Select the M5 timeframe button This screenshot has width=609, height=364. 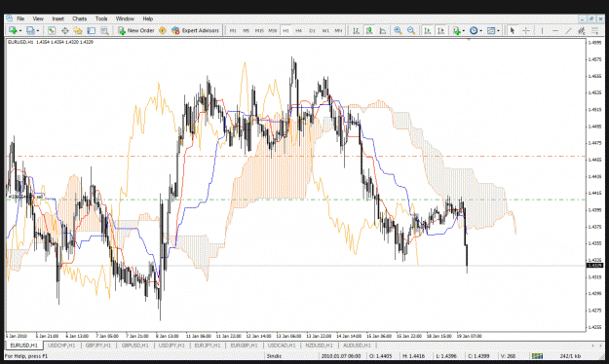pos(246,30)
